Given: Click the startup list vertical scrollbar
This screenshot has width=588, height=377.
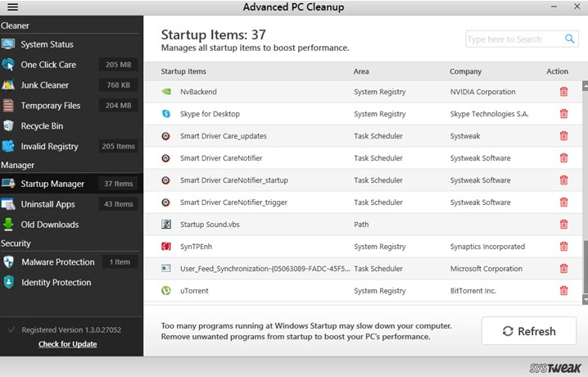Looking at the screenshot, I should point(585,270).
